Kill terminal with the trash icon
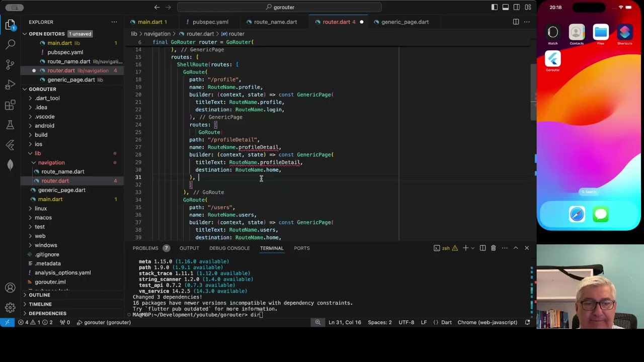Screen dimensions: 644x362 (493, 248)
